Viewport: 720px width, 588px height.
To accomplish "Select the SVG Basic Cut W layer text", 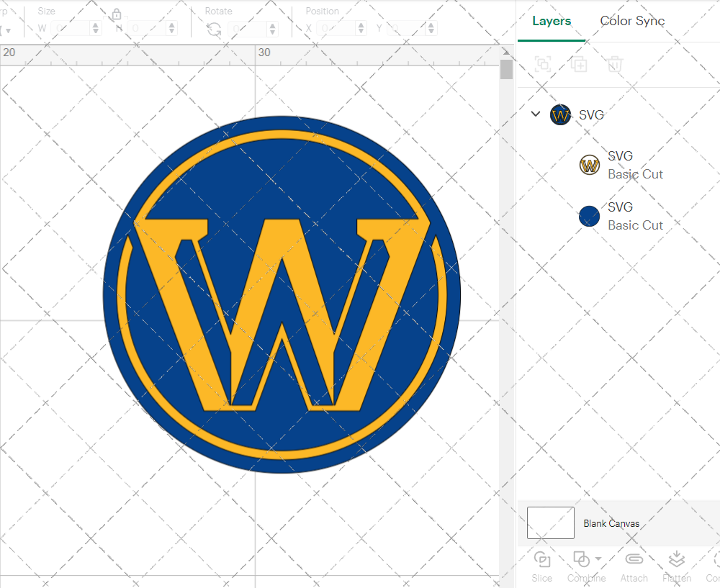I will pos(635,166).
